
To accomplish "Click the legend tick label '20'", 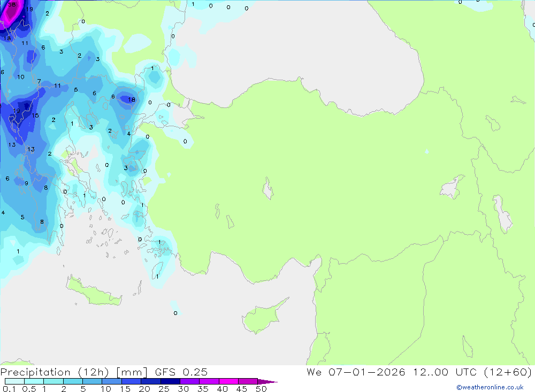I will click(144, 389).
